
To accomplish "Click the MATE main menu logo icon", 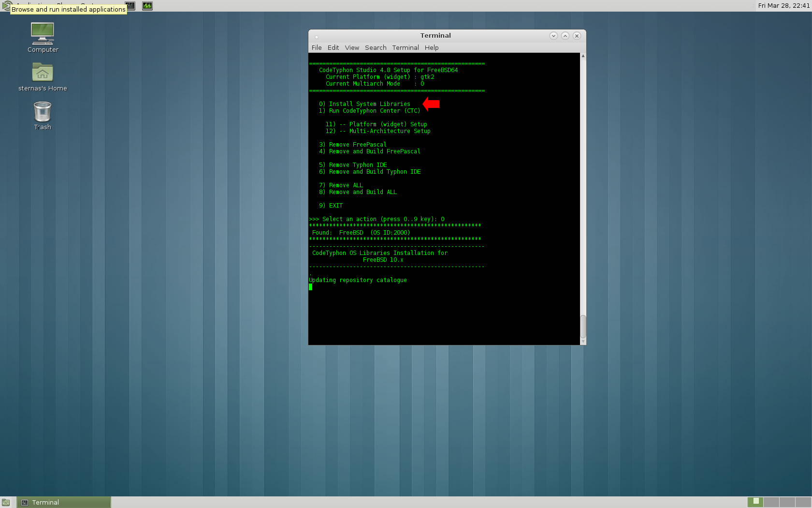I will pos(6,6).
